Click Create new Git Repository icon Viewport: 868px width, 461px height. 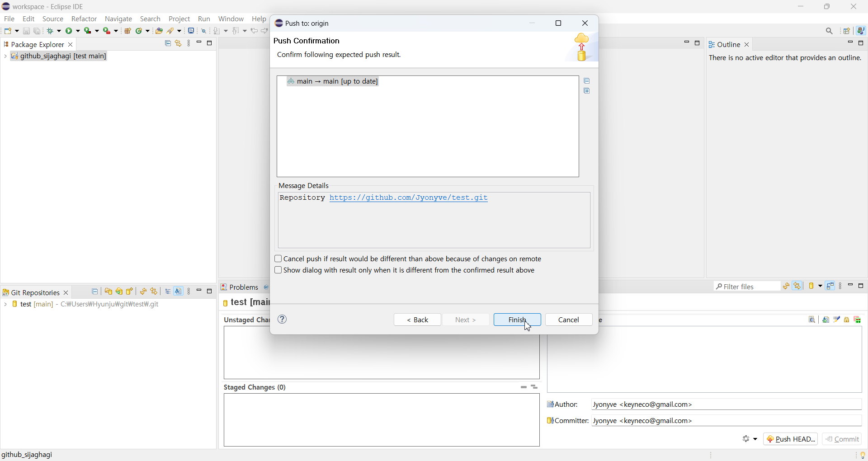coord(130,292)
